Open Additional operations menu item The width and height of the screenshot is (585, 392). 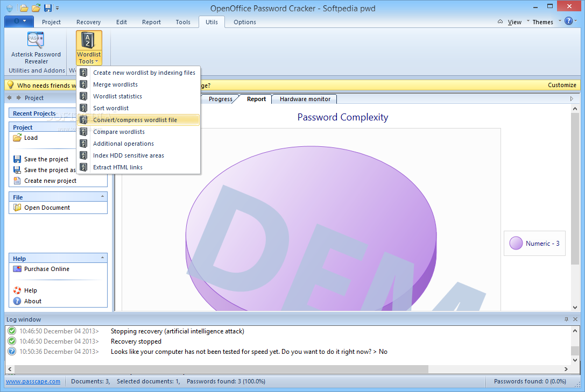tap(138, 144)
